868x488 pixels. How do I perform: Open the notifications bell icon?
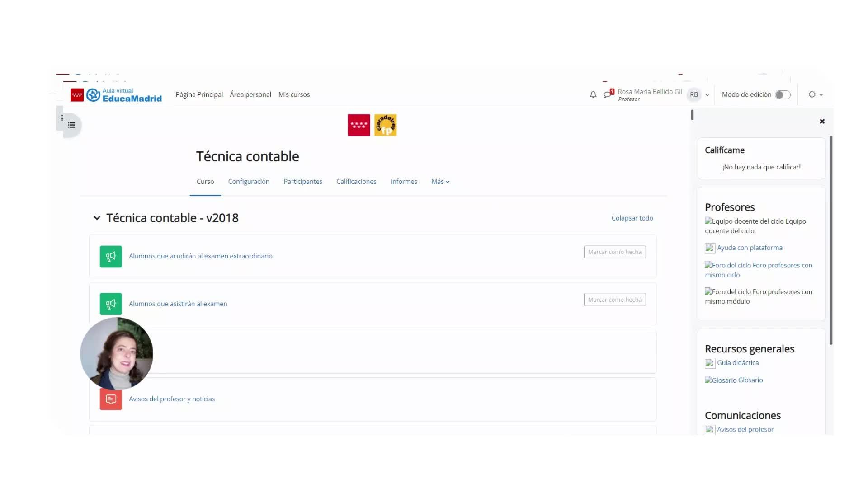(x=593, y=94)
